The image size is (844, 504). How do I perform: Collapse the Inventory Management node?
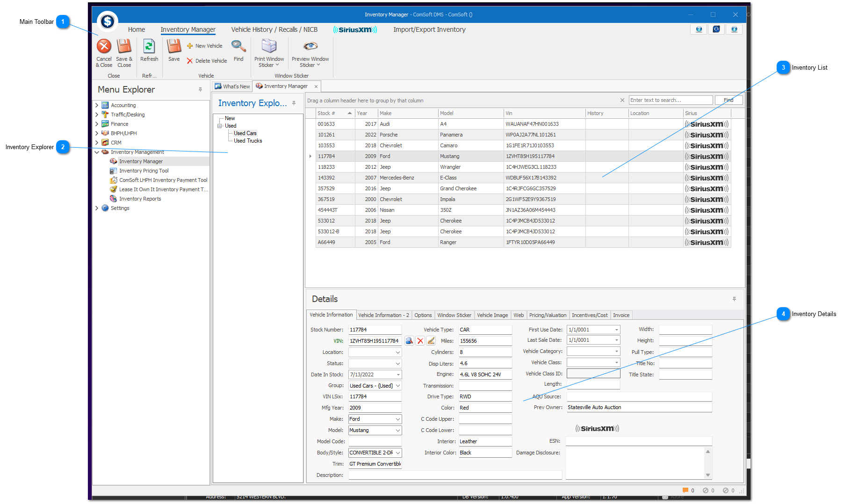tap(97, 152)
